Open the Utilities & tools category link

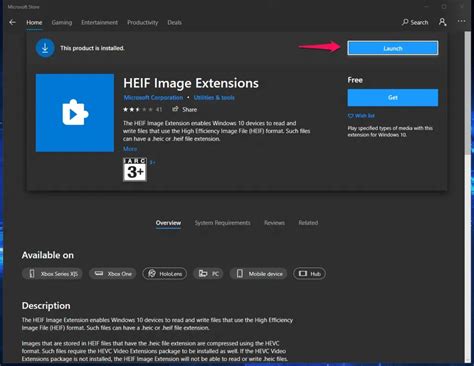214,98
